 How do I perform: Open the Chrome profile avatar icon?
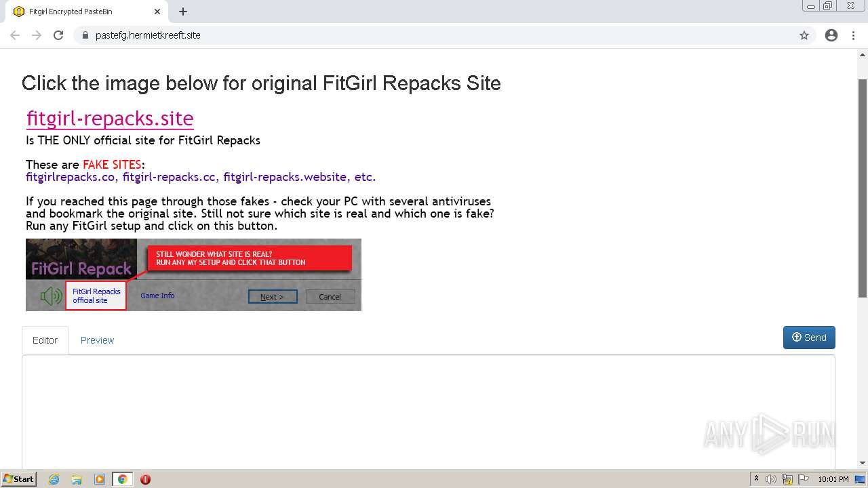coord(831,35)
